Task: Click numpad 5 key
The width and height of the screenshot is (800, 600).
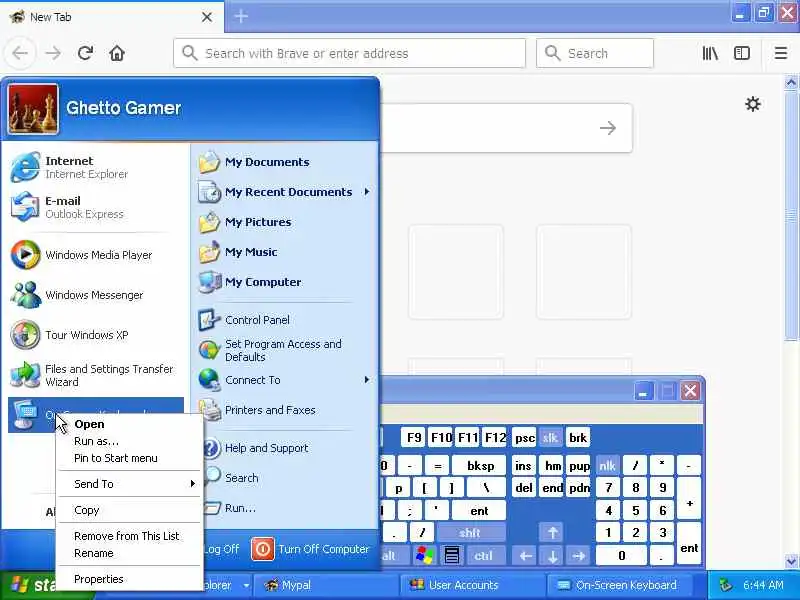Action: (x=635, y=510)
